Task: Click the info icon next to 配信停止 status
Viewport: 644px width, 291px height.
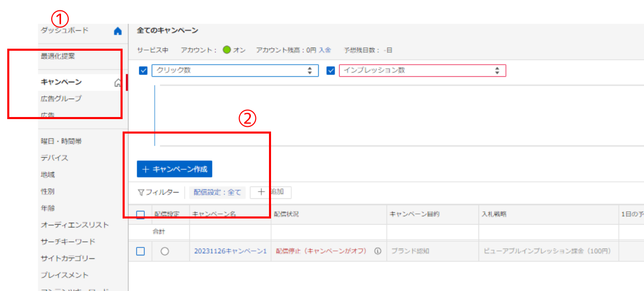Action: [377, 251]
